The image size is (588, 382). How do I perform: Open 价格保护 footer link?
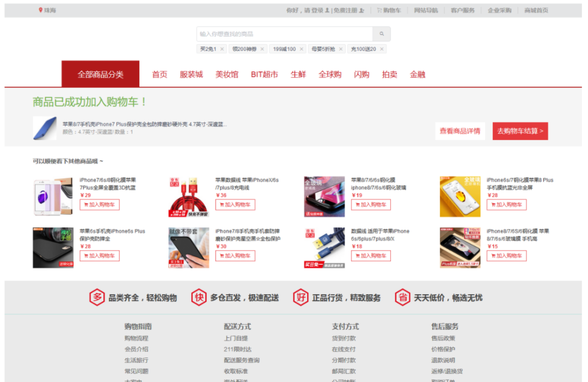pyautogui.click(x=443, y=349)
